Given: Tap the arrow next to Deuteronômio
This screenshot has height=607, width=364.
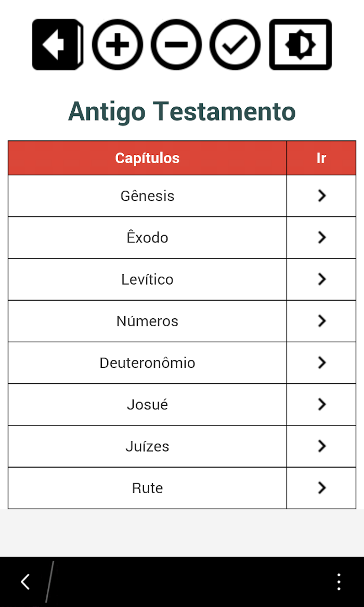Looking at the screenshot, I should pos(321,363).
